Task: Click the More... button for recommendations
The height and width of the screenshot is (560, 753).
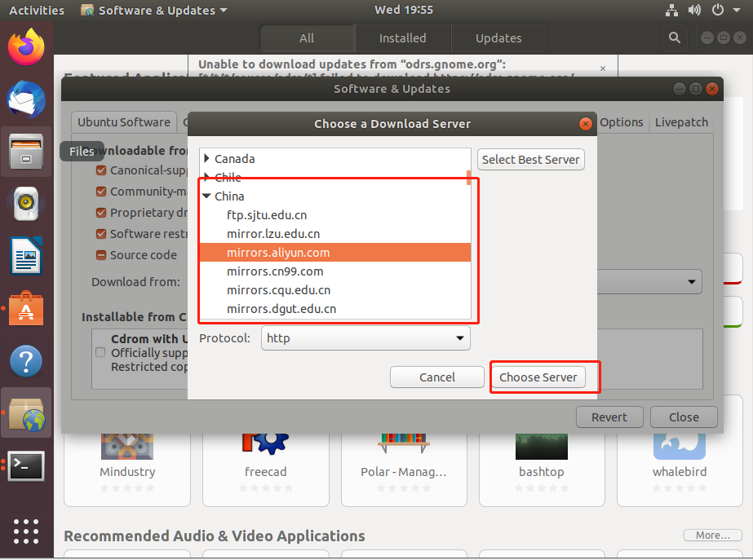Action: pos(713,535)
